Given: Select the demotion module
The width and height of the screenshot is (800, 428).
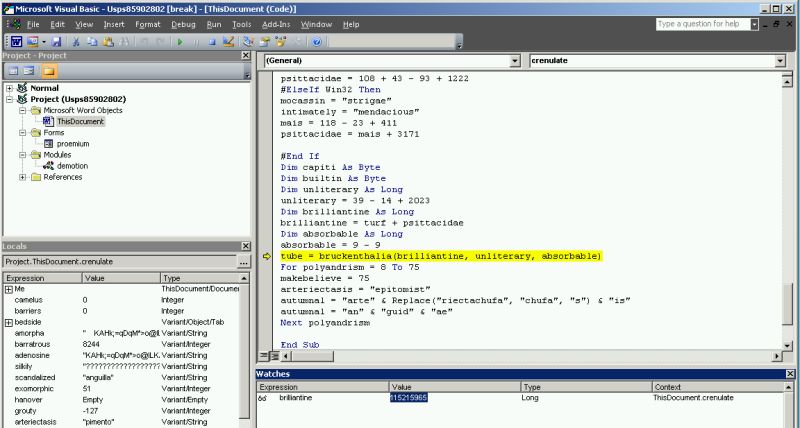Looking at the screenshot, I should point(72,166).
